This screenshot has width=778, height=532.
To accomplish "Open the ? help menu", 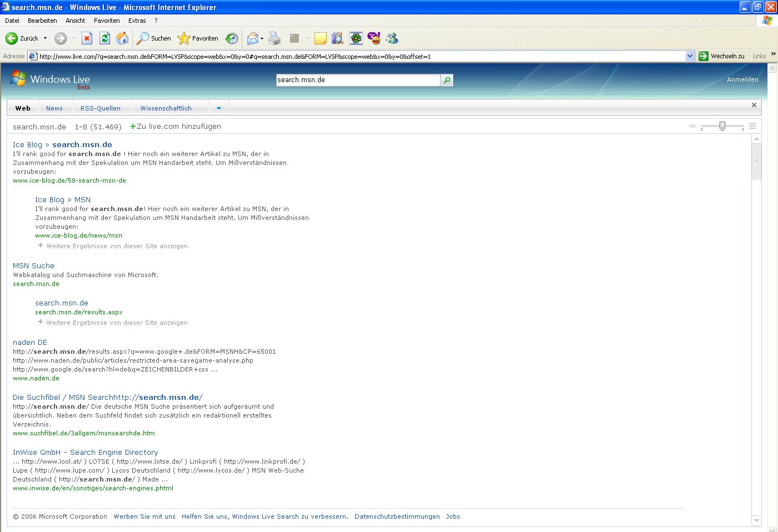I will (156, 21).
